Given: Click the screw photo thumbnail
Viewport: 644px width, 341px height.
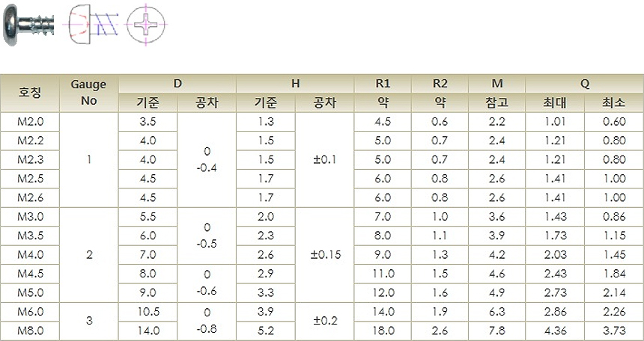Looking at the screenshot, I should 31,24.
